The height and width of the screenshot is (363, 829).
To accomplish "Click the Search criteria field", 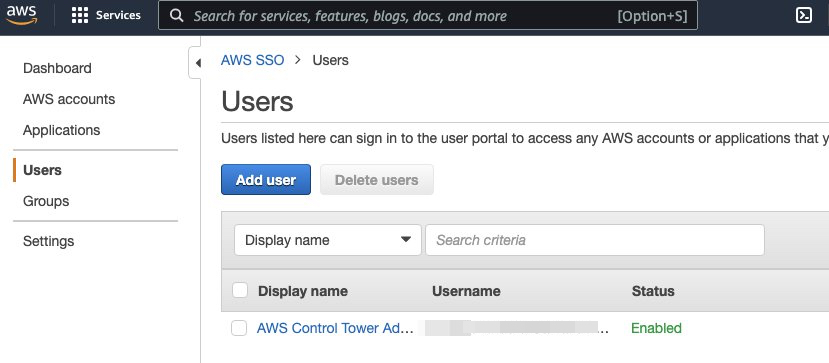I will click(x=595, y=240).
